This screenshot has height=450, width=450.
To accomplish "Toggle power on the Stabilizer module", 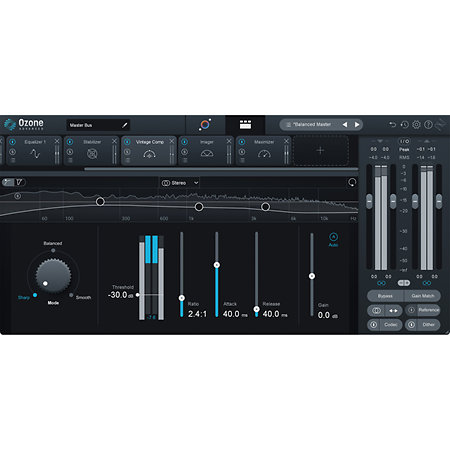I will pos(70,142).
